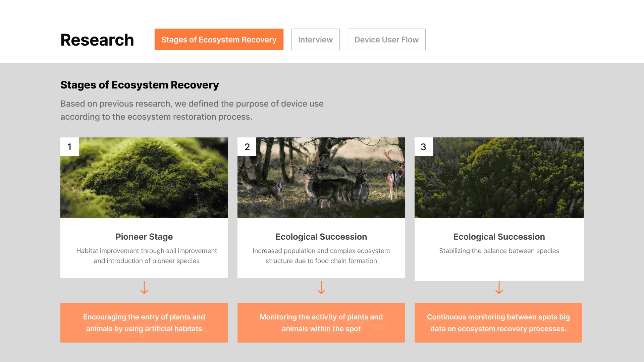
Task: Click the Ecological Succession title under deer photo
Action: tap(321, 237)
